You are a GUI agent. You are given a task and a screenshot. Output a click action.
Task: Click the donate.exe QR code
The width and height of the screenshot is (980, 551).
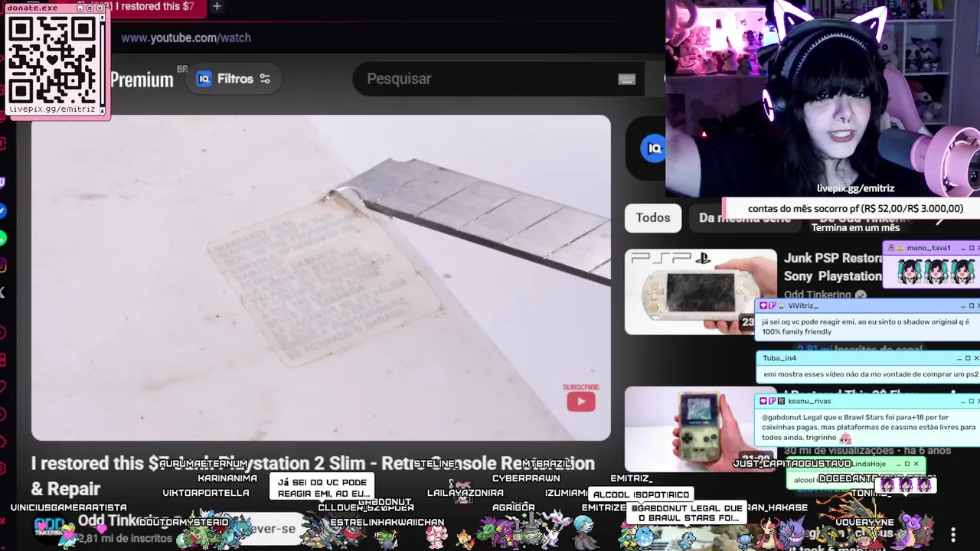[x=54, y=60]
